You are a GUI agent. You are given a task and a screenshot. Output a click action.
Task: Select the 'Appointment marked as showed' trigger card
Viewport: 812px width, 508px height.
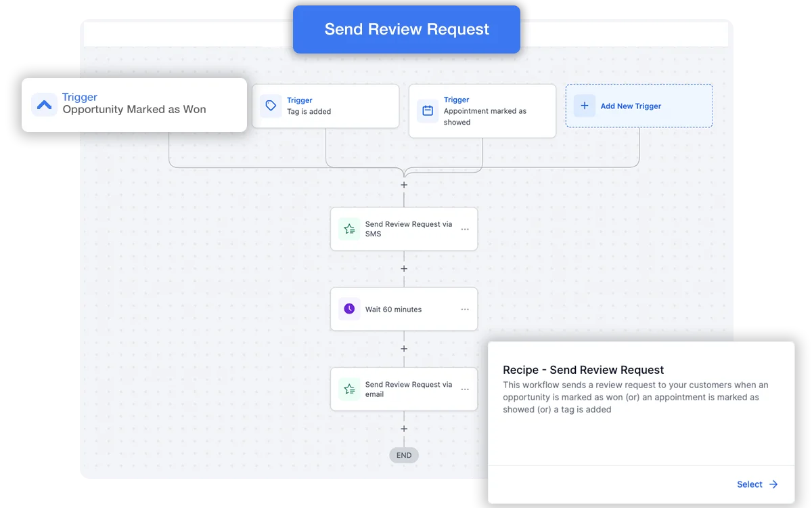482,111
